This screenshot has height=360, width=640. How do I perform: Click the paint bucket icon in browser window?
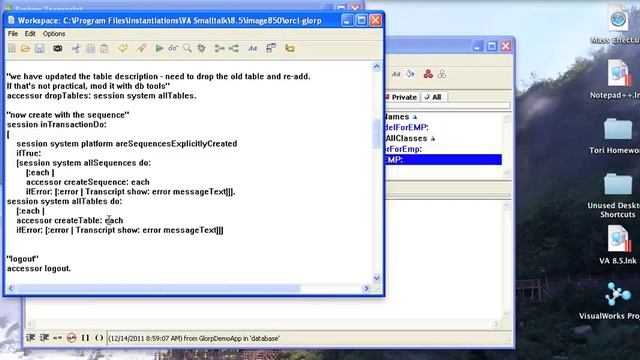410,74
